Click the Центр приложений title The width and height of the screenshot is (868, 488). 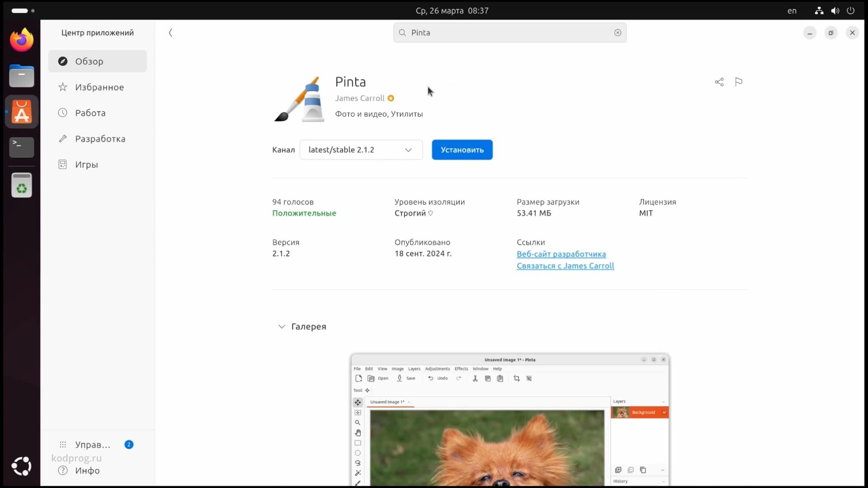(x=98, y=33)
